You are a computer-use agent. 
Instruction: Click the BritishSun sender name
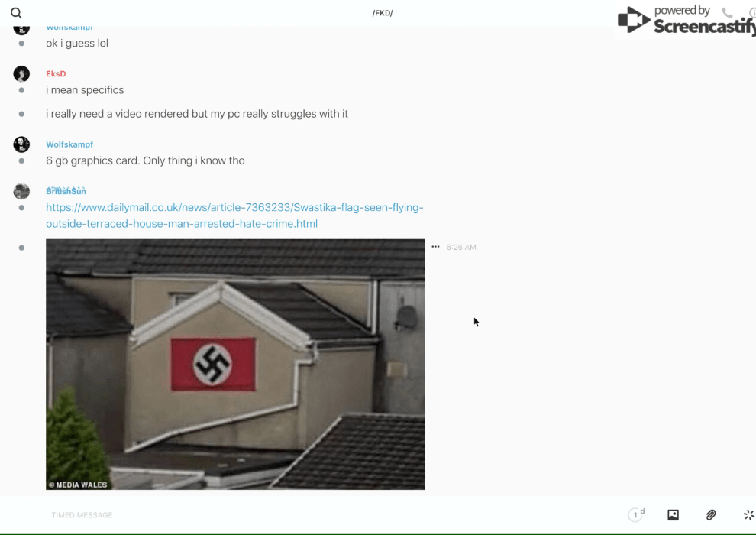(66, 191)
